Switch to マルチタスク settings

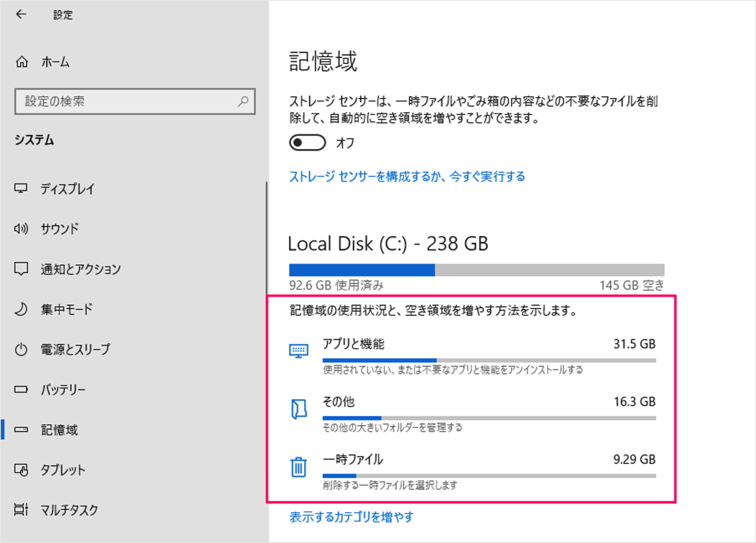point(68,510)
